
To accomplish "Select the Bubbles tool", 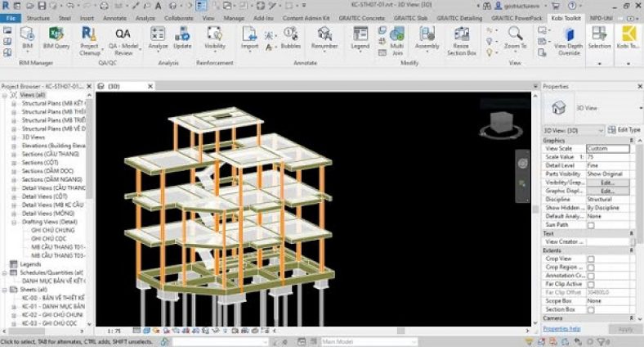I will tap(291, 38).
